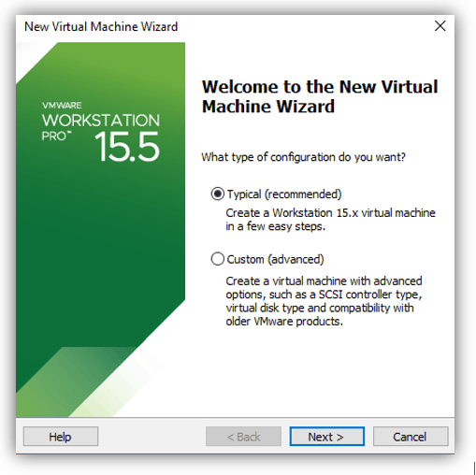The width and height of the screenshot is (476, 475).
Task: Click the 'Typical (recommended)' option label
Action: 284,194
